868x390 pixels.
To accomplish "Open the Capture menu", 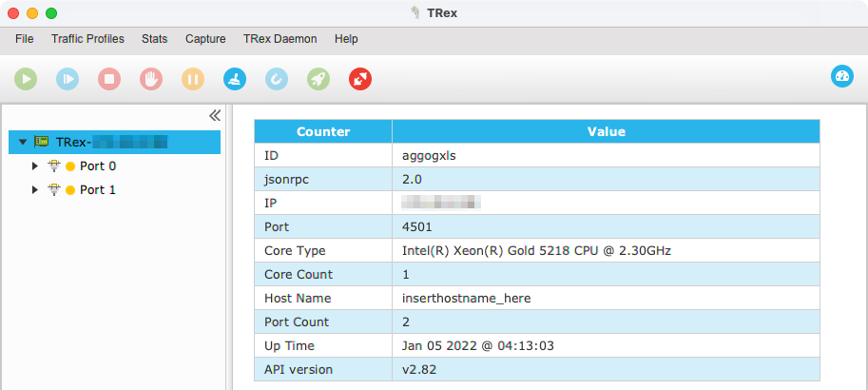I will [205, 39].
